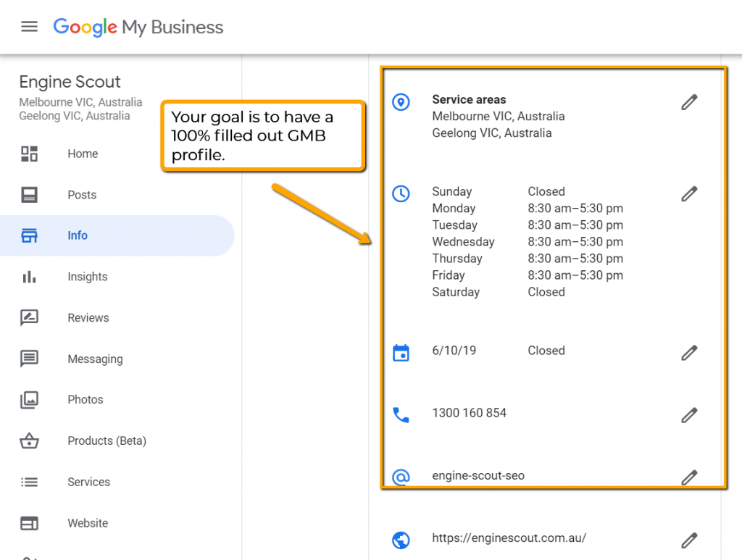Viewport: 742px width, 560px height.
Task: Edit business hours using the pencil icon
Action: coord(689,193)
